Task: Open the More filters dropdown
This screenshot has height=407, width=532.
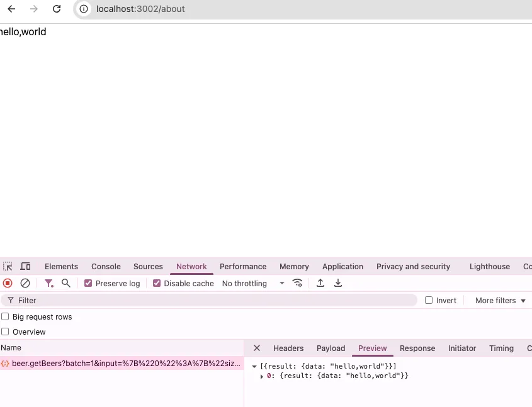Action: tap(500, 300)
